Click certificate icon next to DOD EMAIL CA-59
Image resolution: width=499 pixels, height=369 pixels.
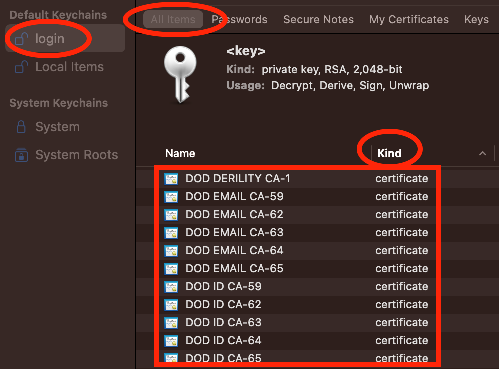pos(171,197)
